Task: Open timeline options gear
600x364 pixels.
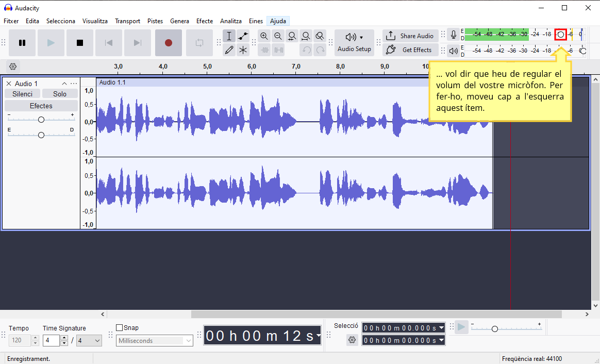Action: click(13, 67)
